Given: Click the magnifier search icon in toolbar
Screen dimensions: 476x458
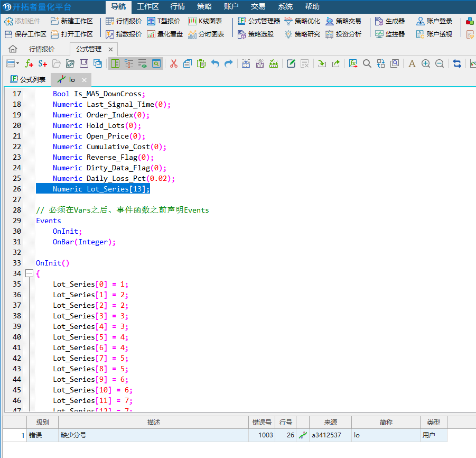Looking at the screenshot, I should 367,63.
